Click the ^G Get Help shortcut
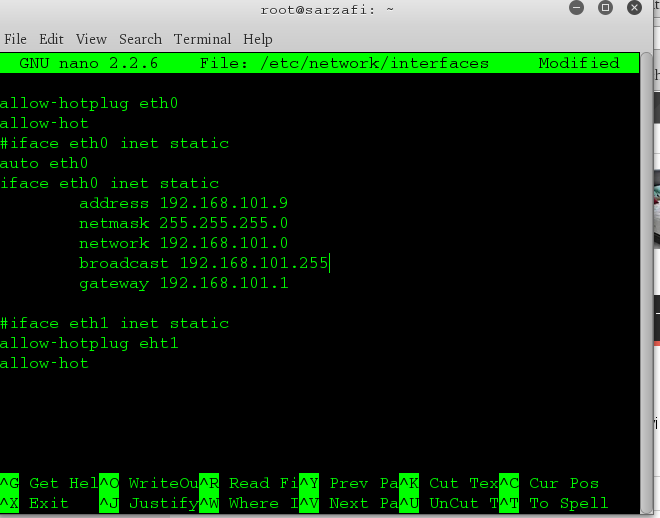660x518 pixels. (49, 483)
